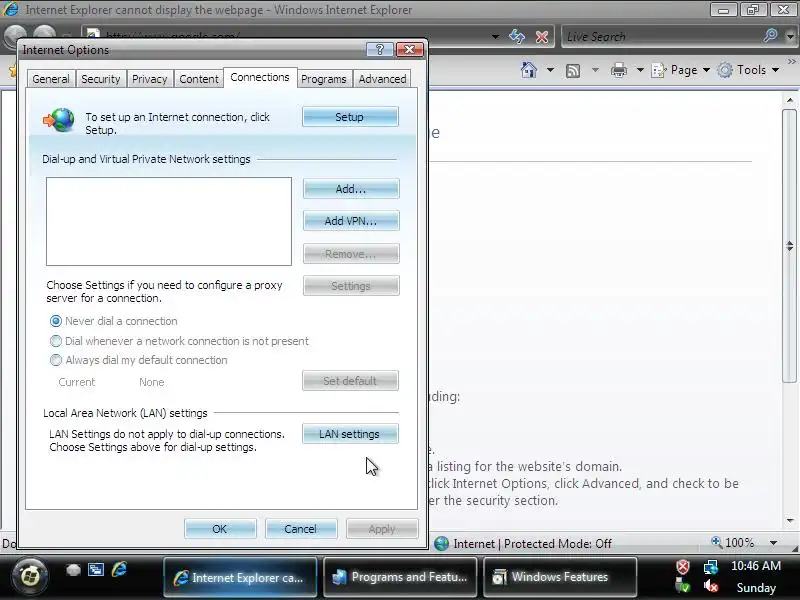Expand the Live Search options dropdown
Screen dimensions: 800x600
point(790,36)
